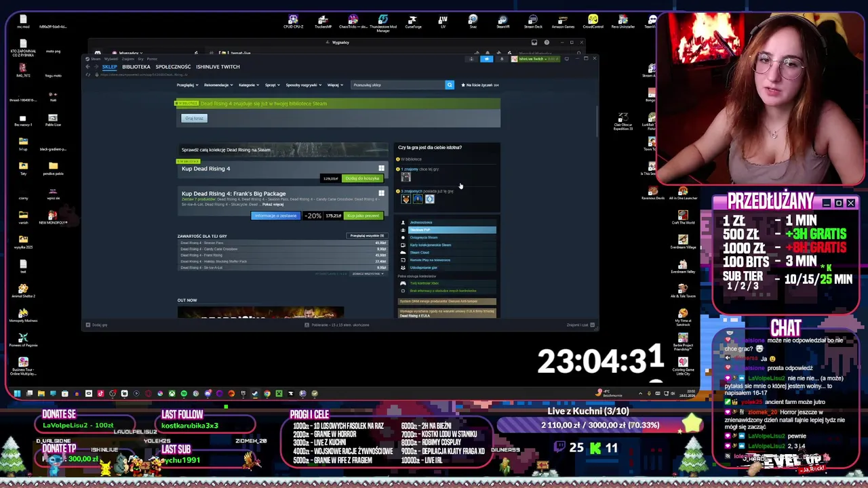The image size is (868, 488).
Task: Expand the Sposoby rozgrywki dropdown
Action: point(303,85)
